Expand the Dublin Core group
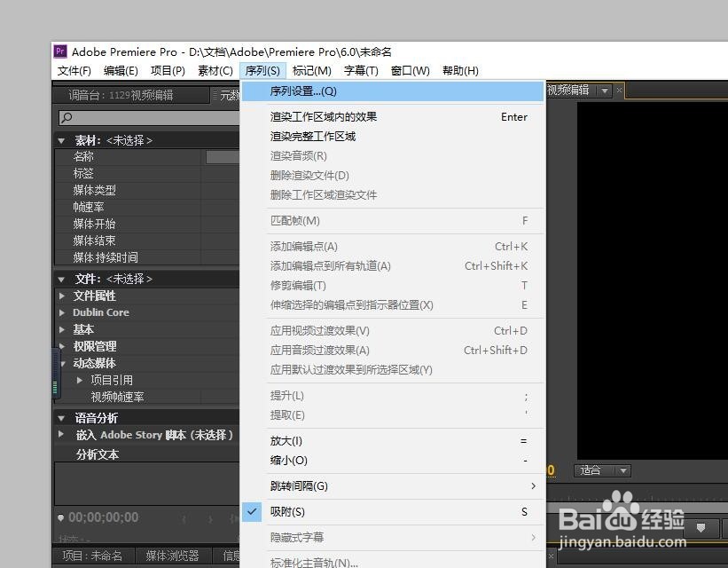 62,312
